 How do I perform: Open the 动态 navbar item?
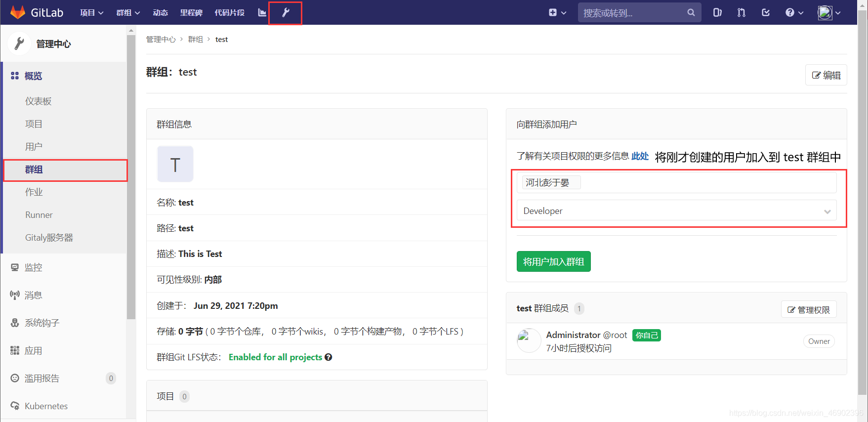coord(160,12)
